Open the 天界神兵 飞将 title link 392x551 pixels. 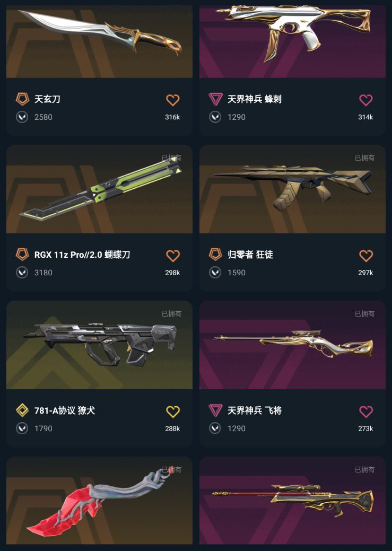255,410
